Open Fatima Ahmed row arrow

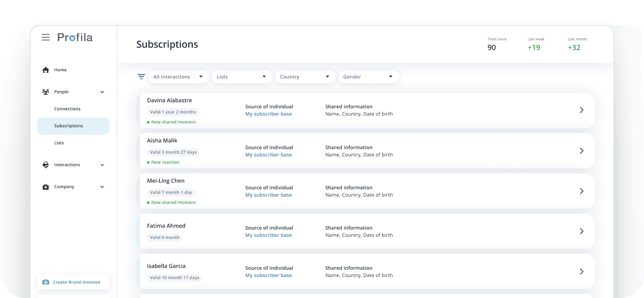(x=581, y=231)
